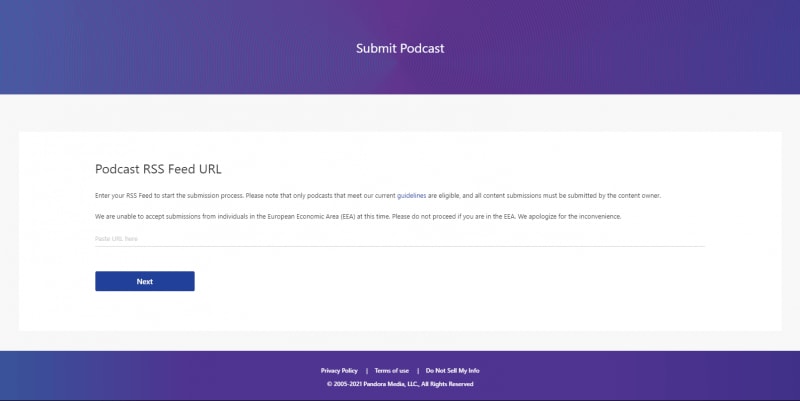Click the Next button
Screen dimensions: 800x401
tap(144, 281)
